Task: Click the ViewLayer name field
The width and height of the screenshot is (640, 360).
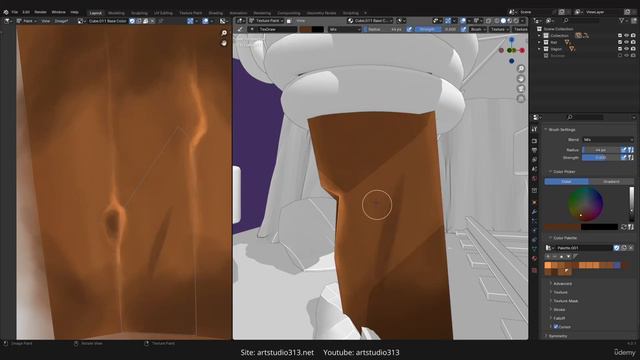Action: 603,12
